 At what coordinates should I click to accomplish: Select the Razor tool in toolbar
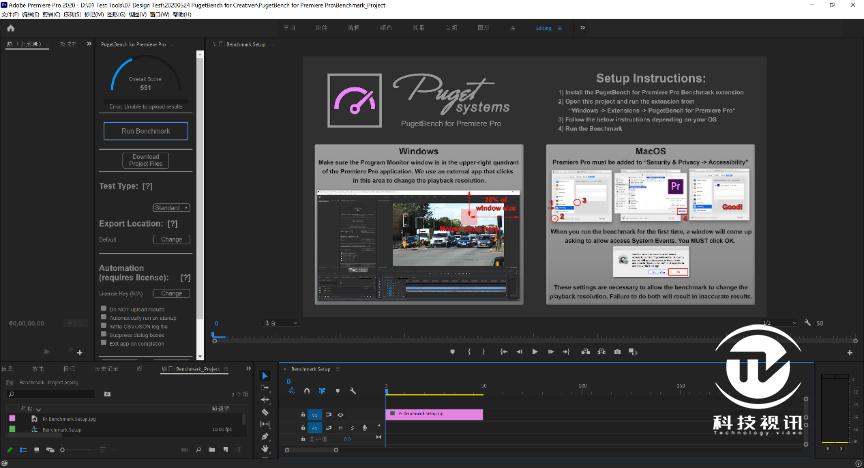point(265,412)
